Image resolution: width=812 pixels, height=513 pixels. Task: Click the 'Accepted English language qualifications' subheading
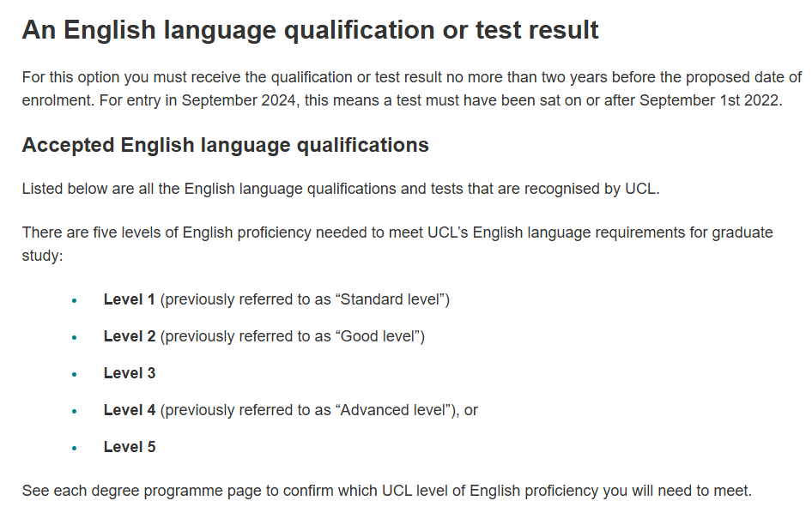(225, 146)
